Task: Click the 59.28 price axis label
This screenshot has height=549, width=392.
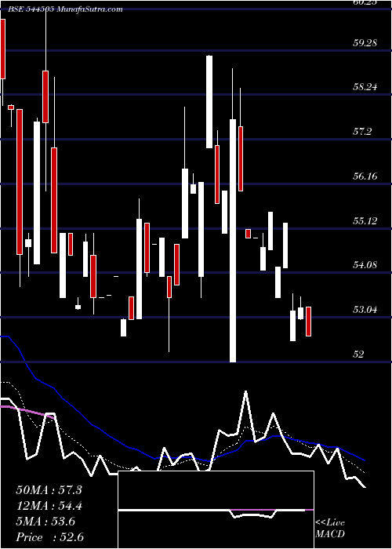Action: [365, 43]
